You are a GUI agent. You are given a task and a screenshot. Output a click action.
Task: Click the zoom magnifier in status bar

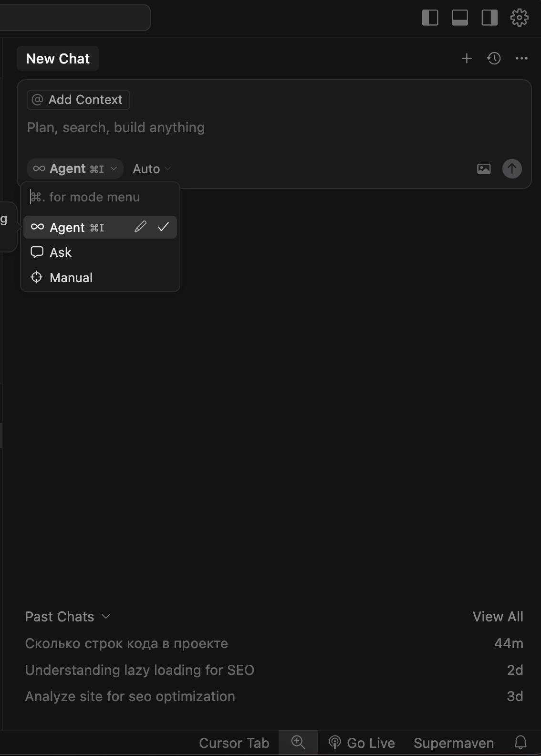[298, 743]
